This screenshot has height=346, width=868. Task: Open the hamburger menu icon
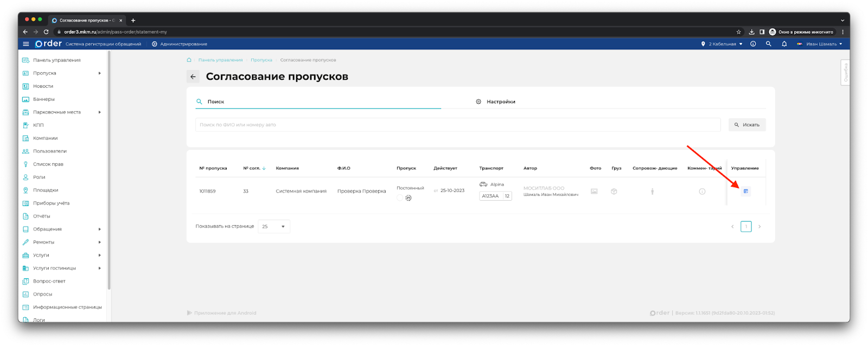[26, 44]
